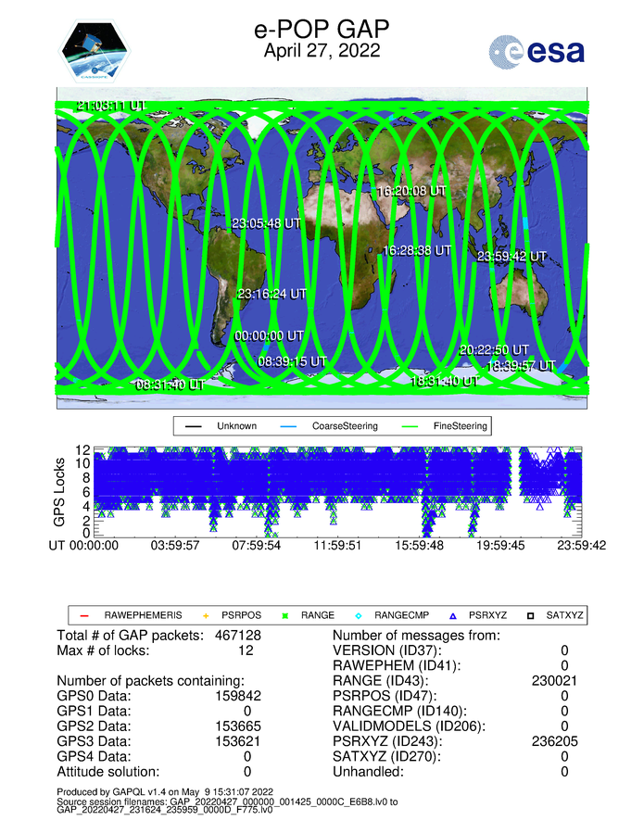Click the blue PSRXYZ triangle marker
Viewport: 644px width, 833px height.
click(x=453, y=615)
